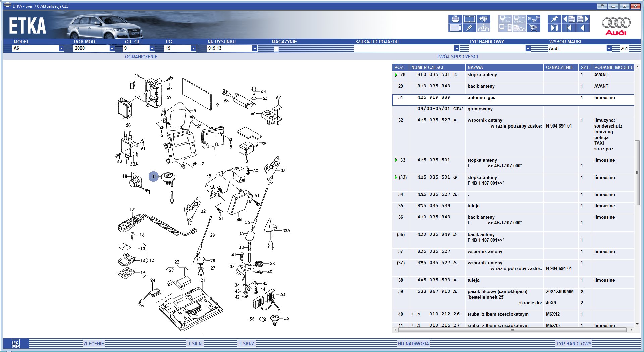Click highlighted callout 31 in the diagram
Viewport: 644px width, 352px height.
(154, 176)
